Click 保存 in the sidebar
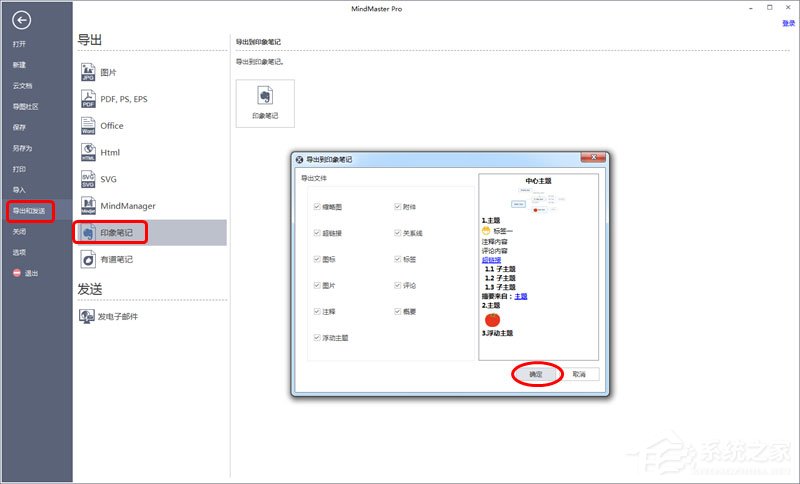 pyautogui.click(x=19, y=128)
